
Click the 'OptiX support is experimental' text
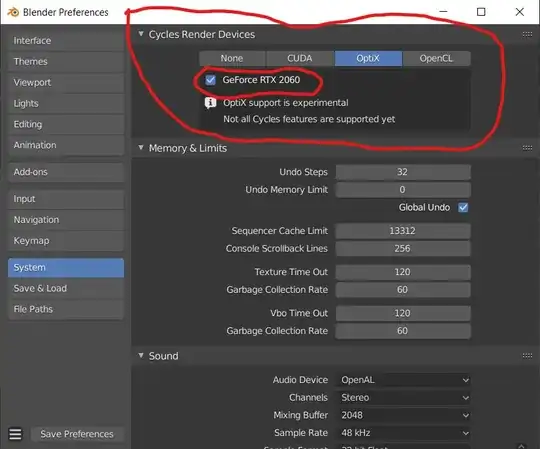(285, 103)
